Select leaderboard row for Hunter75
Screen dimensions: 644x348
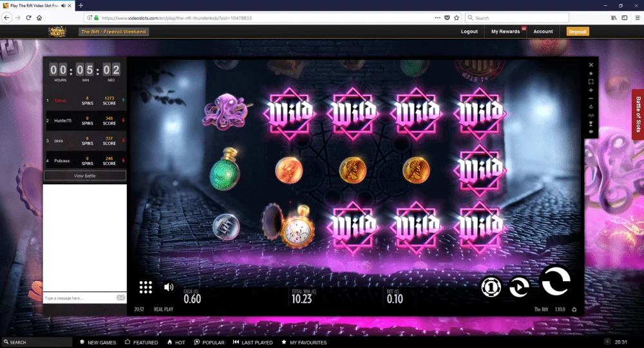coord(85,121)
